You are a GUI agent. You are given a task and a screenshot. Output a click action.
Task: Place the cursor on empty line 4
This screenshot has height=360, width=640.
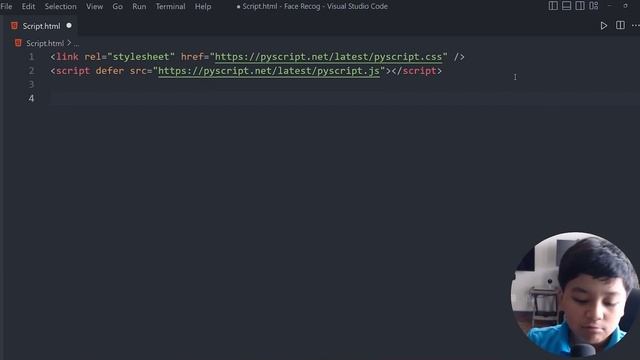point(343,98)
